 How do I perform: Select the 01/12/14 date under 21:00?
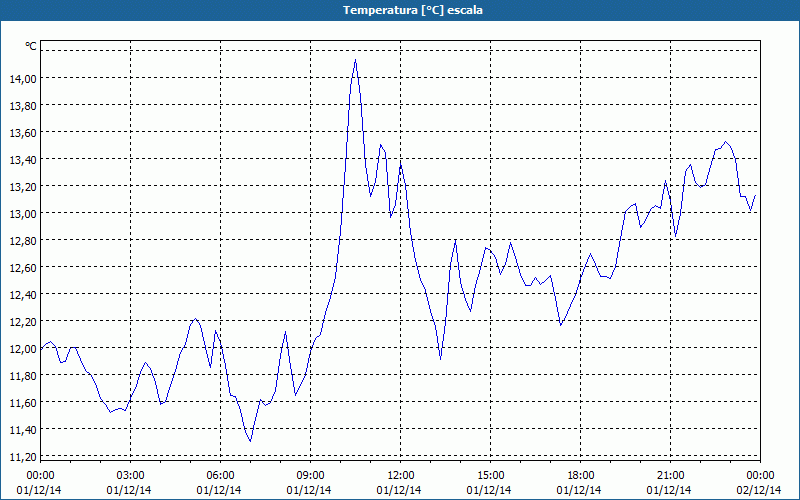click(669, 490)
